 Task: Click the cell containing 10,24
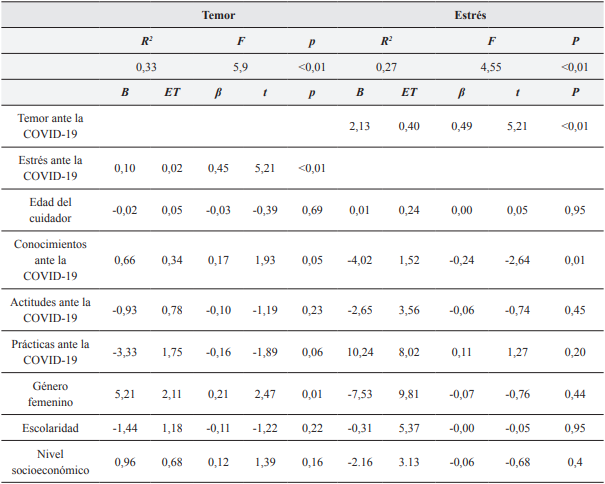[361, 351]
